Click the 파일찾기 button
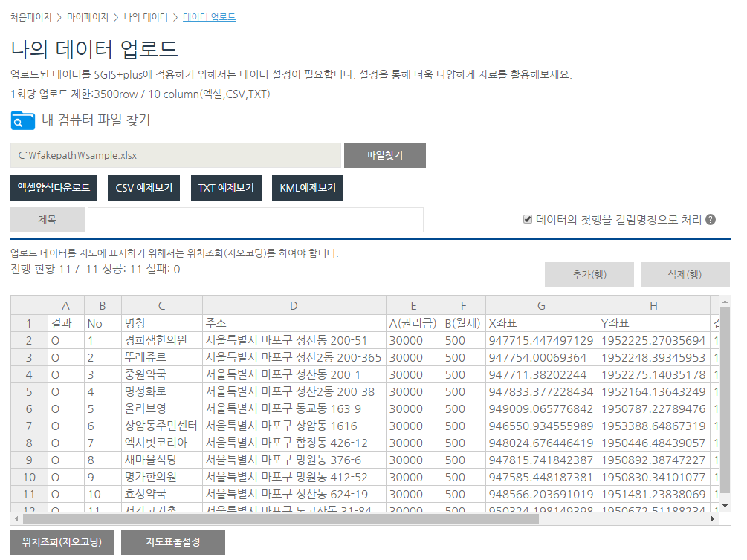 tap(384, 155)
